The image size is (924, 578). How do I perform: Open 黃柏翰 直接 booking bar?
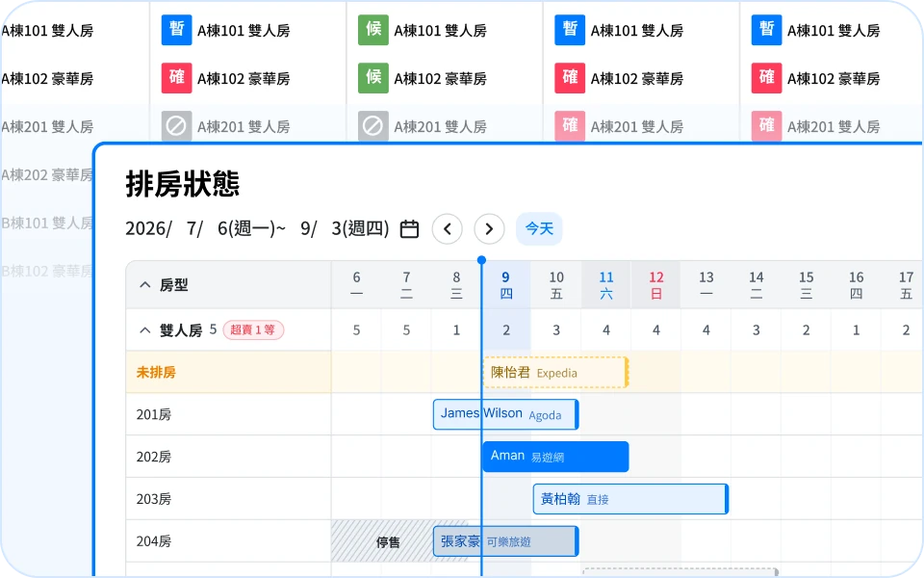(630, 499)
